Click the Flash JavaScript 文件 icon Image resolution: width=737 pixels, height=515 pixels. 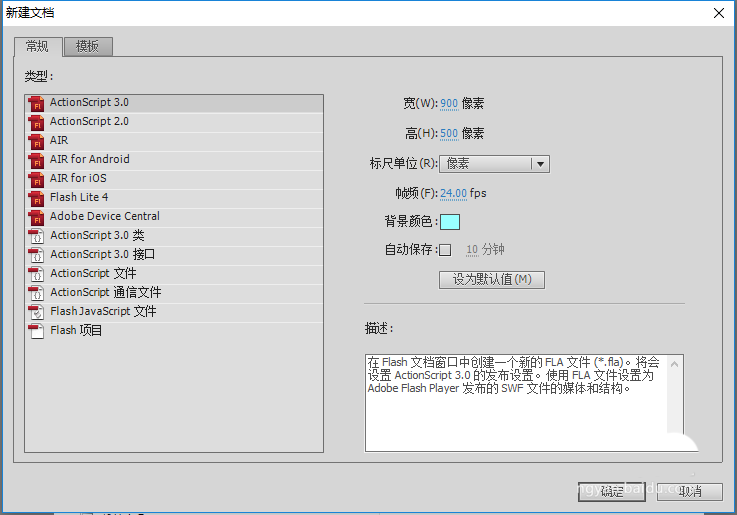click(36, 312)
